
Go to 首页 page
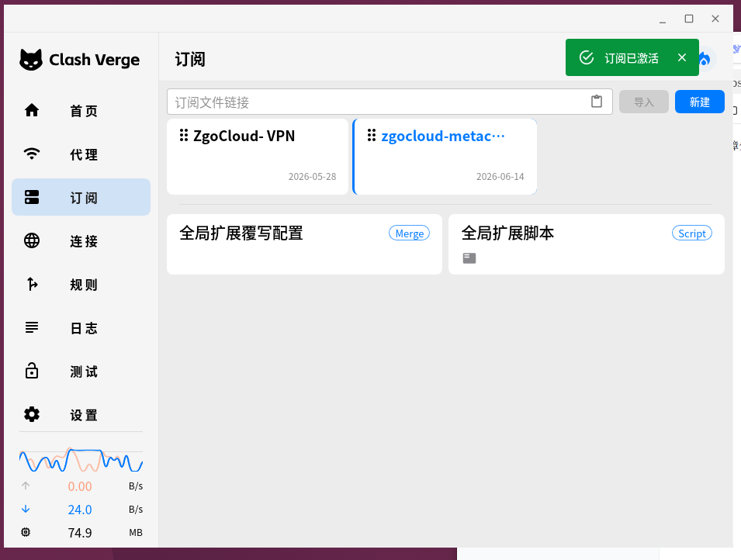pyautogui.click(x=81, y=110)
